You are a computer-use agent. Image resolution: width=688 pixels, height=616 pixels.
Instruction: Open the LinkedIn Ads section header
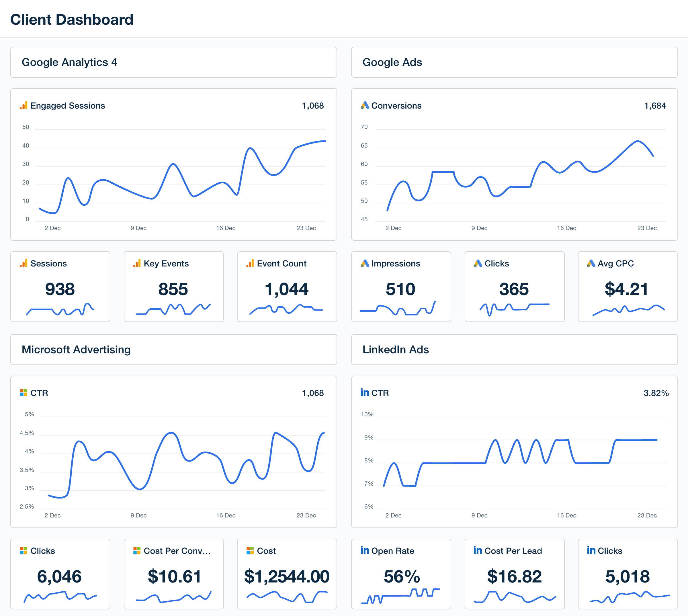click(396, 350)
